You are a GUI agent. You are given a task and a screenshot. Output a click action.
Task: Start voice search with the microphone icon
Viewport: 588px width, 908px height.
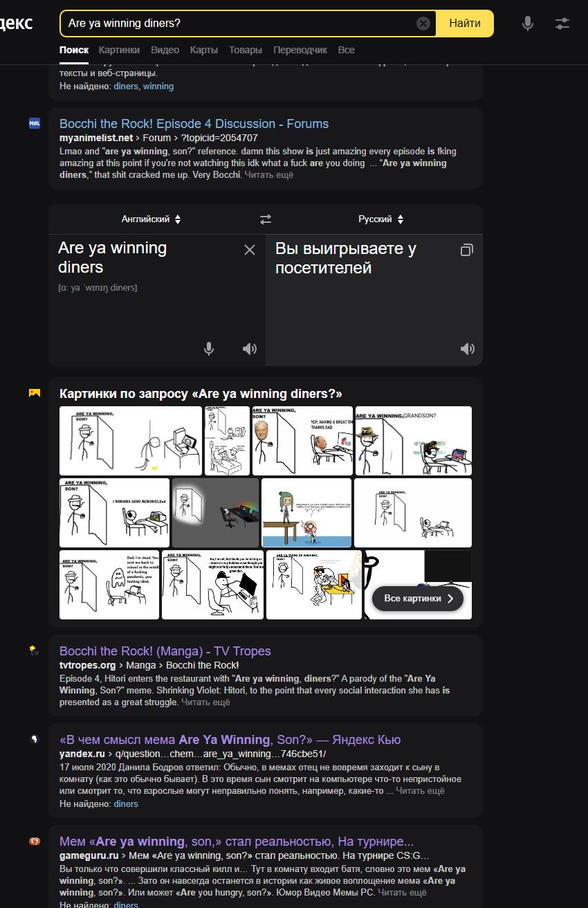point(528,24)
